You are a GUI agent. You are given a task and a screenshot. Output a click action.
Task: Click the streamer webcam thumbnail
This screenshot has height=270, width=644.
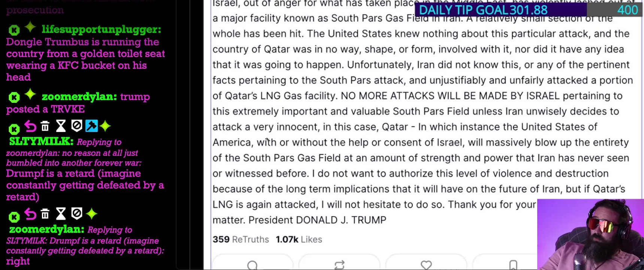[x=590, y=234]
